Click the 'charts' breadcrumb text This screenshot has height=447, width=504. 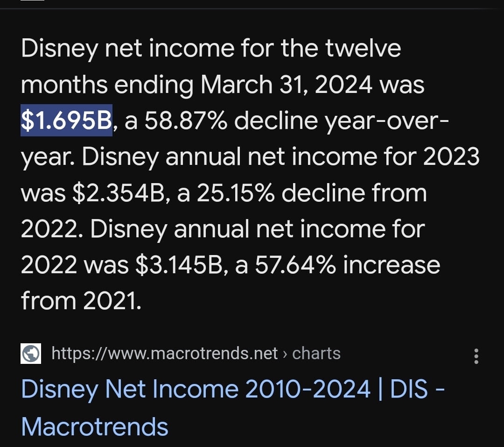[316, 353]
